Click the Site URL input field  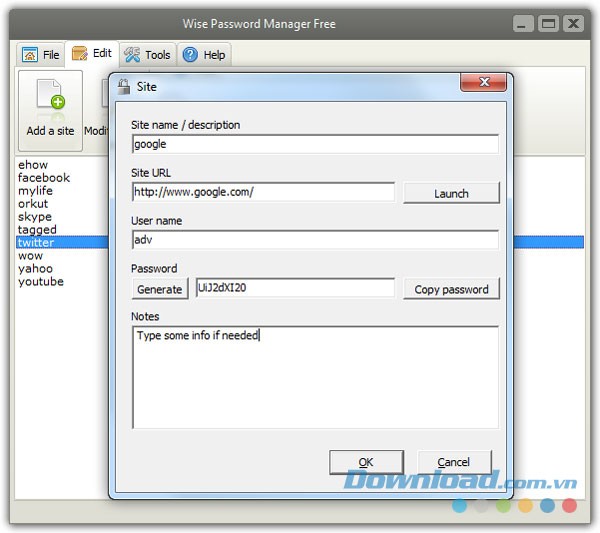(263, 192)
